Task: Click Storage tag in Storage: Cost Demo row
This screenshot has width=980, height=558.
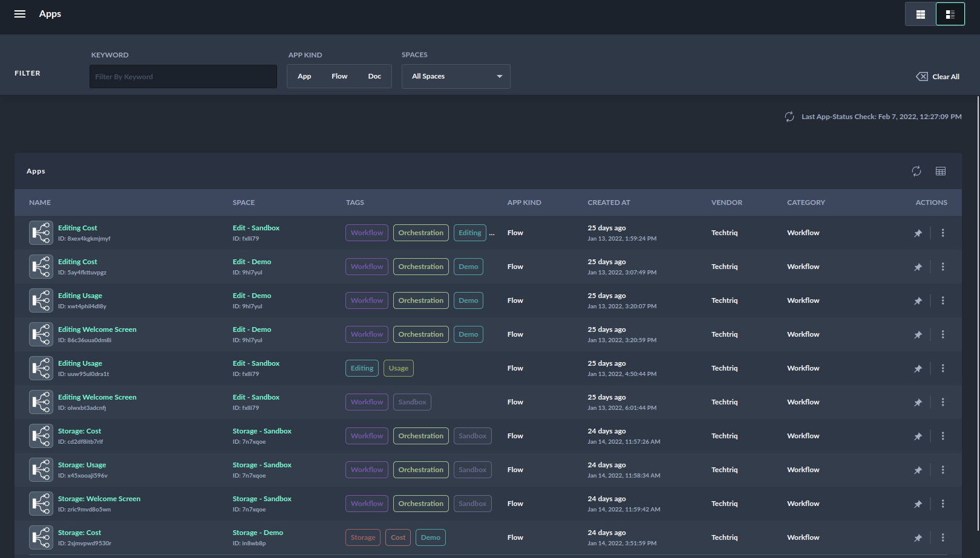Action: (x=363, y=537)
